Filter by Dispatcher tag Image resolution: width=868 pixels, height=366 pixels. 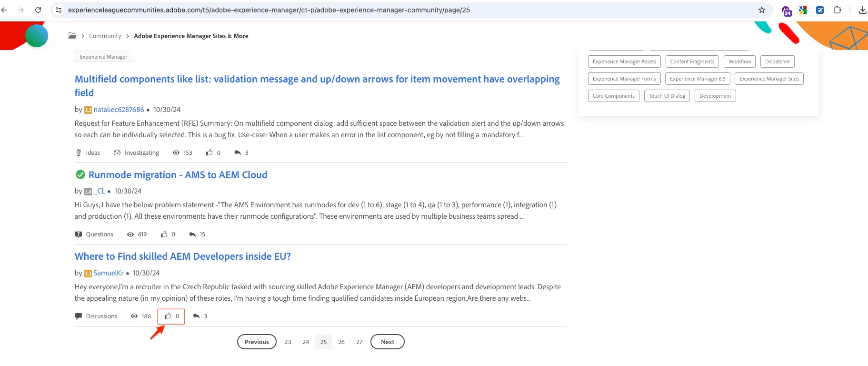[778, 61]
